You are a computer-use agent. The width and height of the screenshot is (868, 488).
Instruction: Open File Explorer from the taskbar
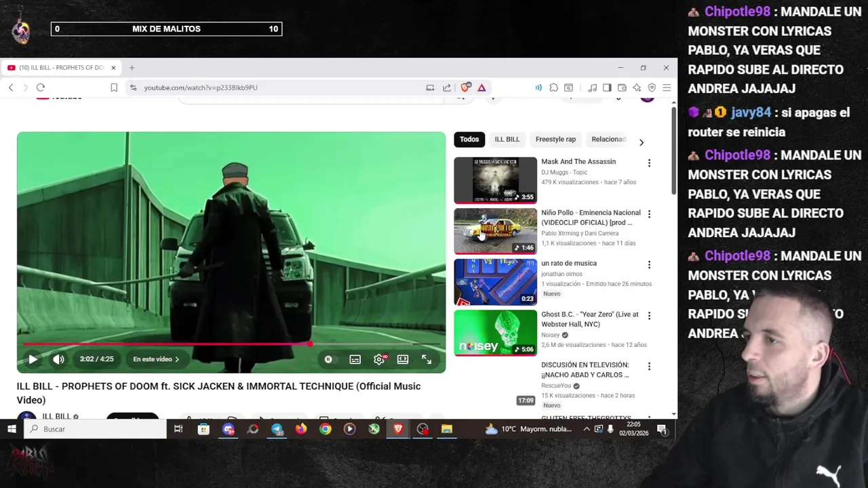(447, 429)
